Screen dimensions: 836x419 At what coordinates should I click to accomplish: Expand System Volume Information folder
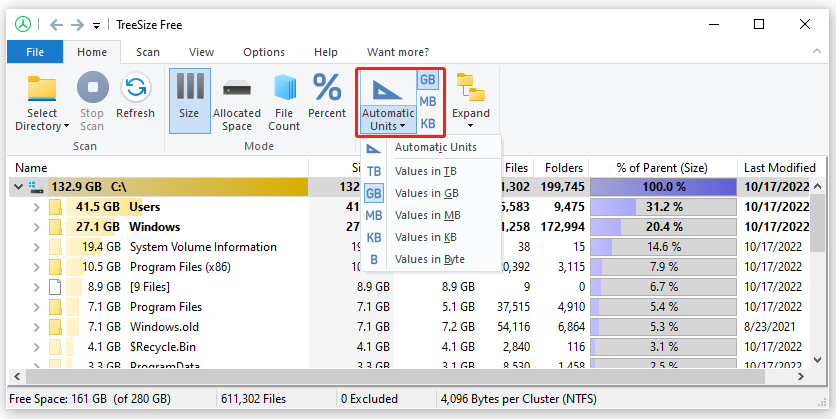[36, 247]
